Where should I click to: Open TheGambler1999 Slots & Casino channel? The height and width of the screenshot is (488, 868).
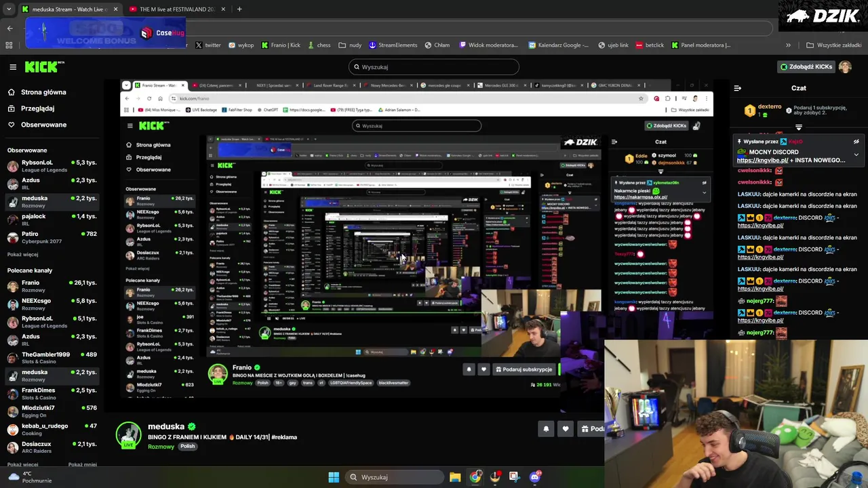[x=52, y=358]
